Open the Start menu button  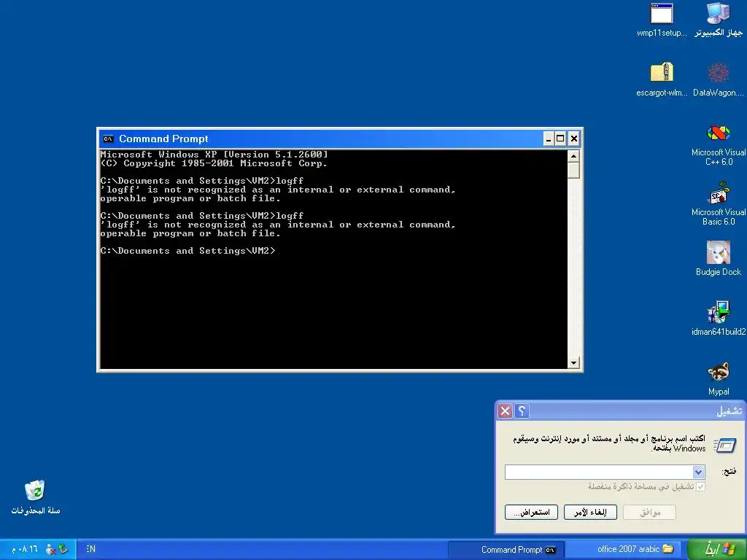717,550
